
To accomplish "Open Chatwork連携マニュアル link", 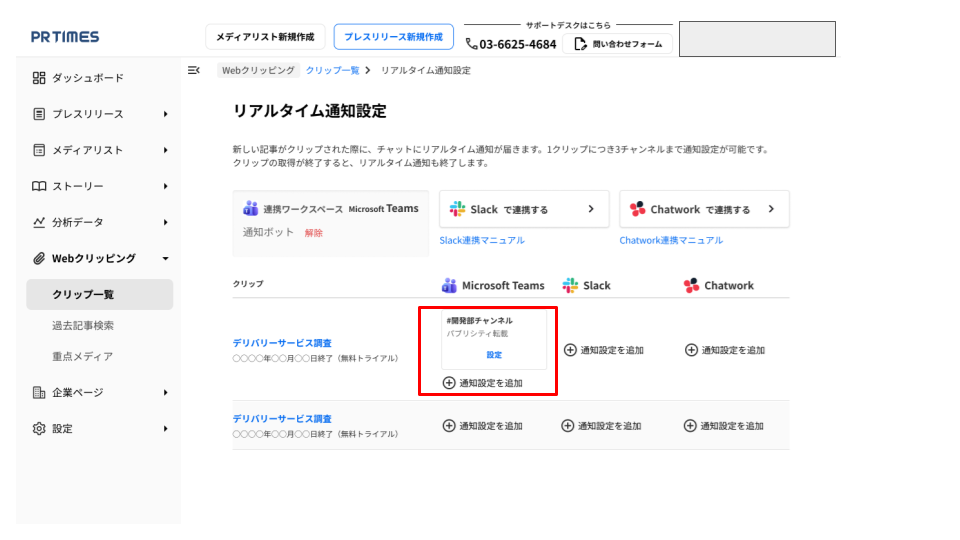I will [671, 241].
